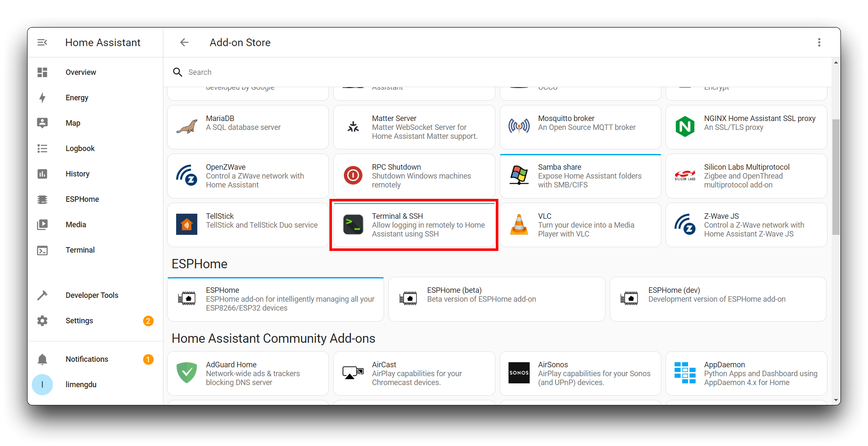
Task: Open Settings with 2 pending updates
Action: [95, 321]
